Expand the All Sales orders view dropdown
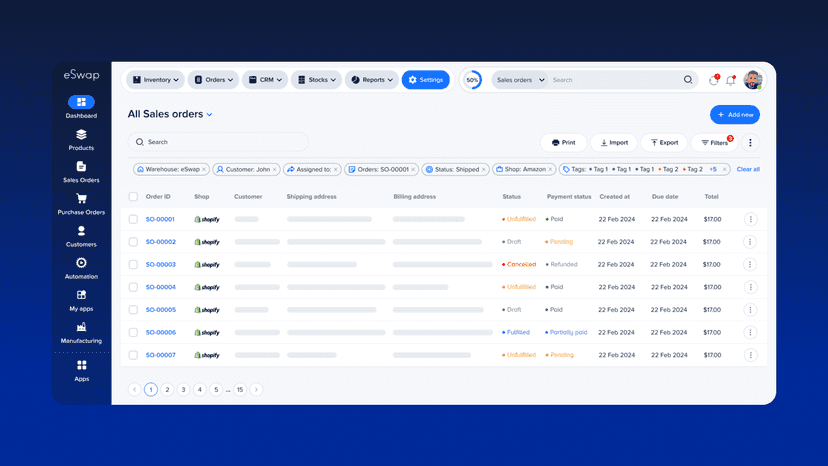This screenshot has height=466, width=828. (x=210, y=115)
